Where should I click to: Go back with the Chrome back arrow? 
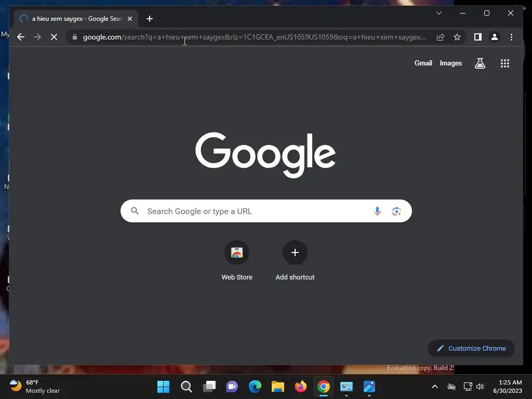(21, 37)
